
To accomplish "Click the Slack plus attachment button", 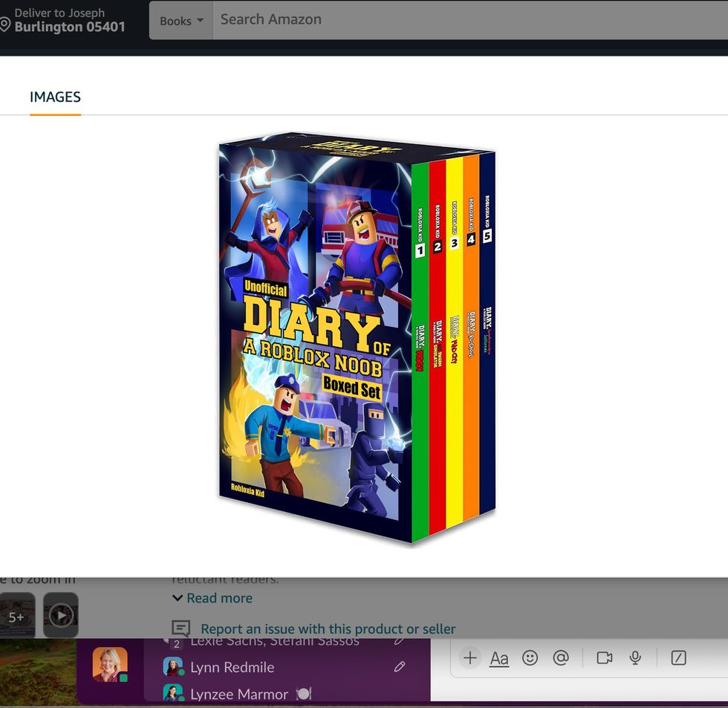I will click(x=469, y=658).
